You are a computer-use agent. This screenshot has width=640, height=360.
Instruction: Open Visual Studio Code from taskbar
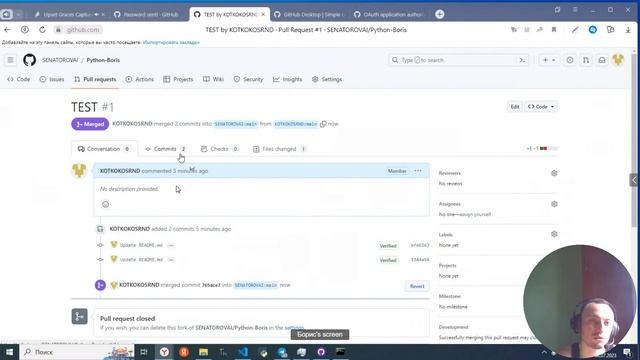pyautogui.click(x=243, y=352)
